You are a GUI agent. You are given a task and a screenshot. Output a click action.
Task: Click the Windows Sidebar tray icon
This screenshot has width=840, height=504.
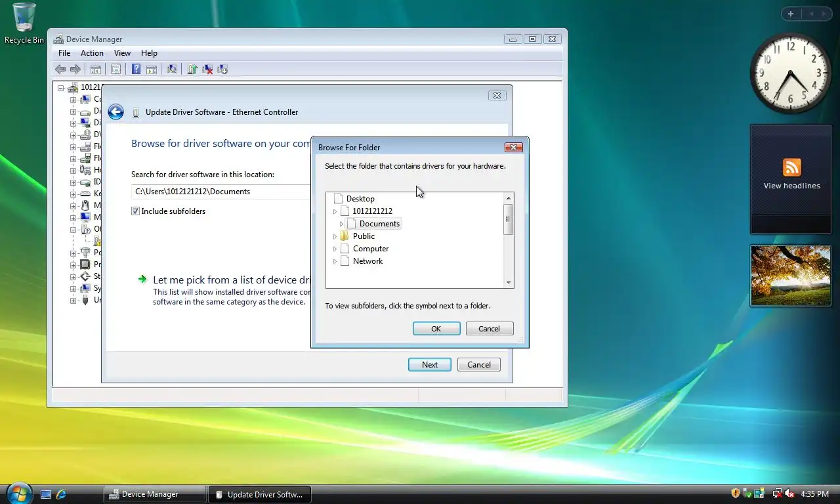click(x=759, y=493)
